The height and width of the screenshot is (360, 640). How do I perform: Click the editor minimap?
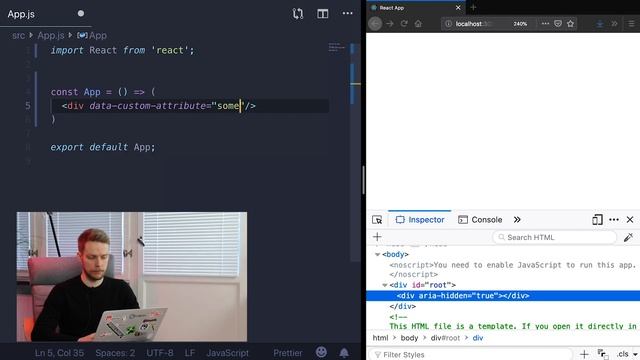point(337,48)
